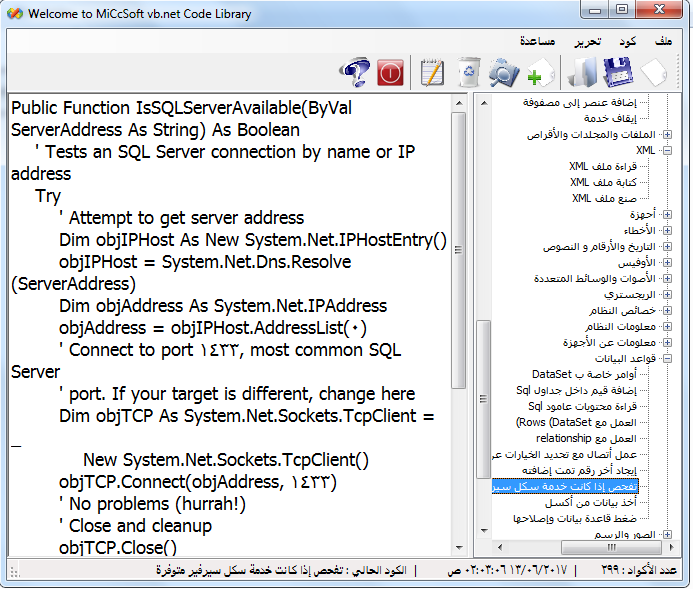Click the magnifier search icon
The height and width of the screenshot is (589, 693).
pyautogui.click(x=504, y=72)
